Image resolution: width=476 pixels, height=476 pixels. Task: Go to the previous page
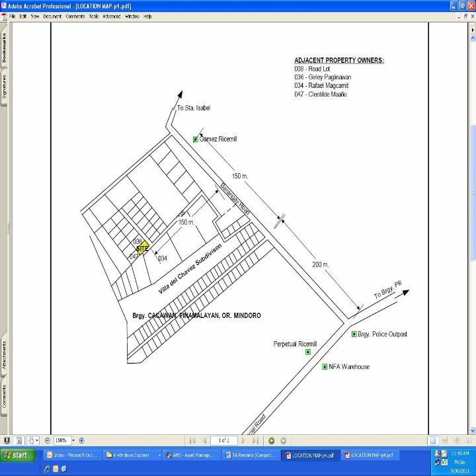coord(204,440)
